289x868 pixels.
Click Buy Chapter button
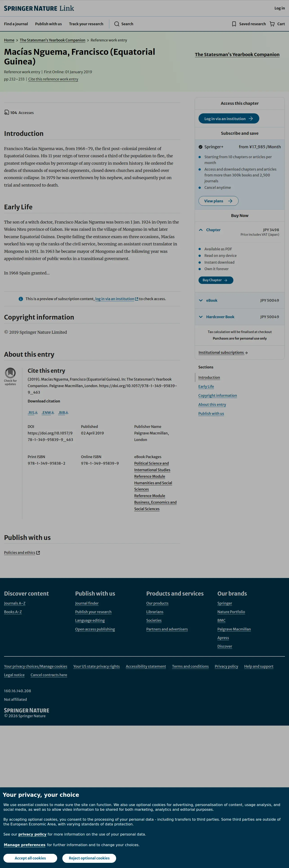coord(216,280)
